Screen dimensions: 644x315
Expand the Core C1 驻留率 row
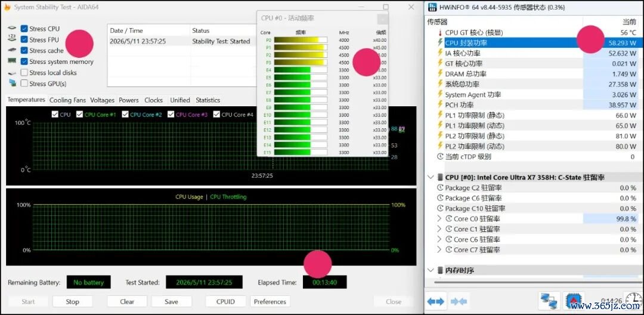[x=439, y=228]
